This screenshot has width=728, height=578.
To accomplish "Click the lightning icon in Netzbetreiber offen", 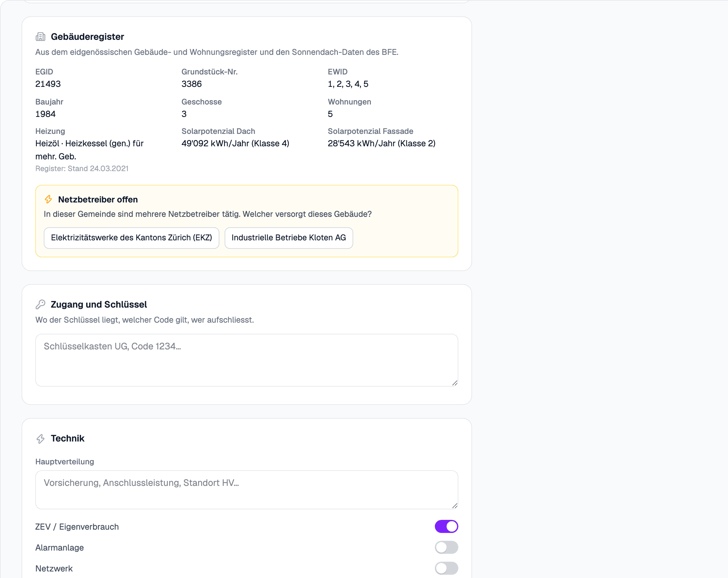I will [x=48, y=199].
